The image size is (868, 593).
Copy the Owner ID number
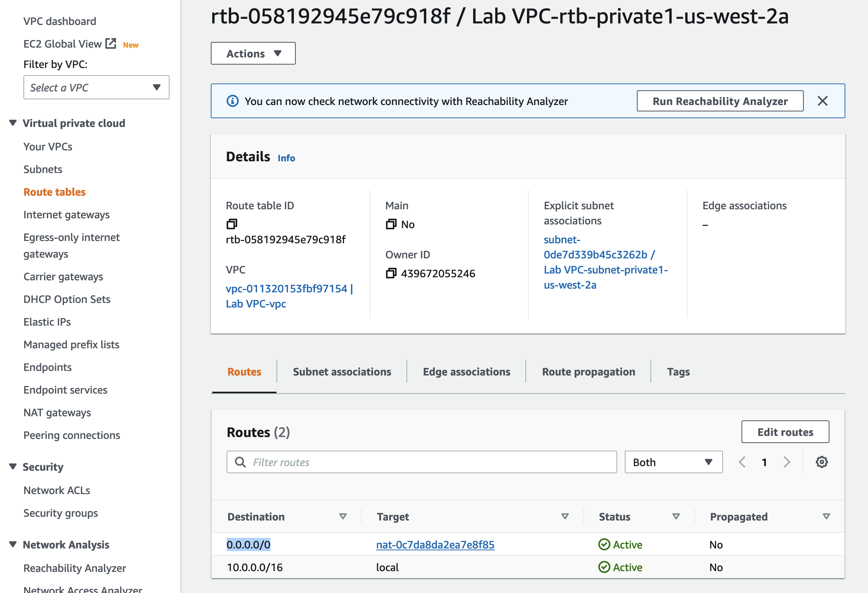(x=391, y=273)
